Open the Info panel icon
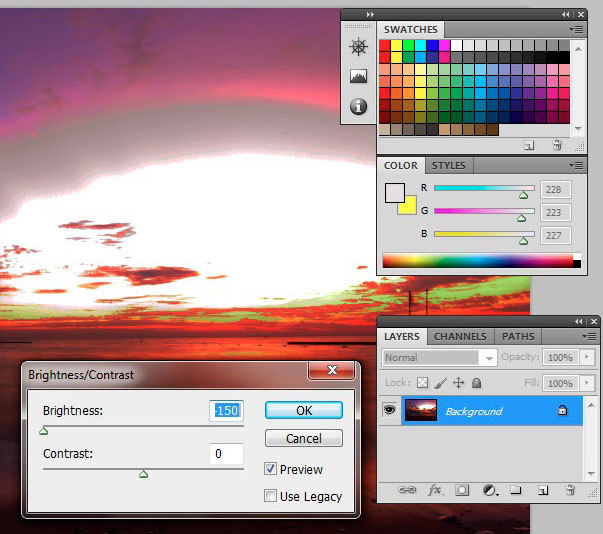603x534 pixels. (x=357, y=106)
